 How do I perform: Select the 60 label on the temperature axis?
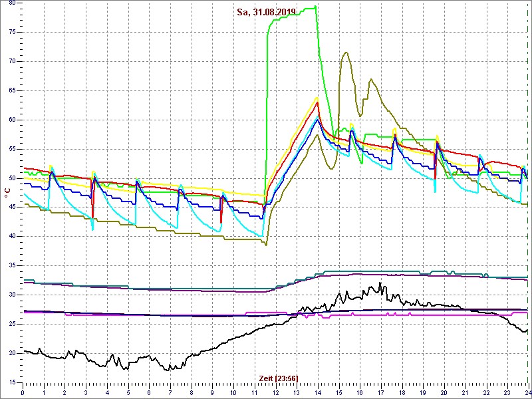13,120
